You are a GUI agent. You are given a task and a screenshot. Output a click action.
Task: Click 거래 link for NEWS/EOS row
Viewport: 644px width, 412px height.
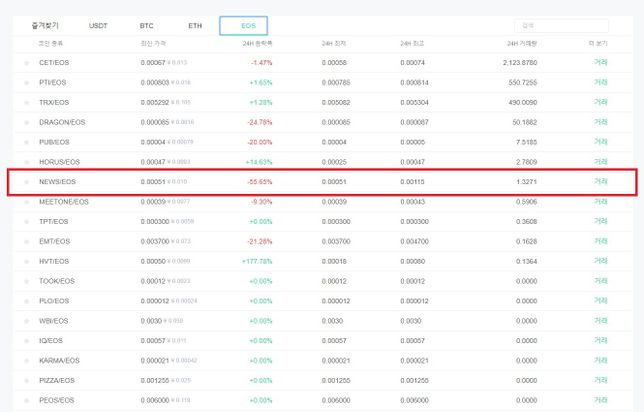pos(600,182)
